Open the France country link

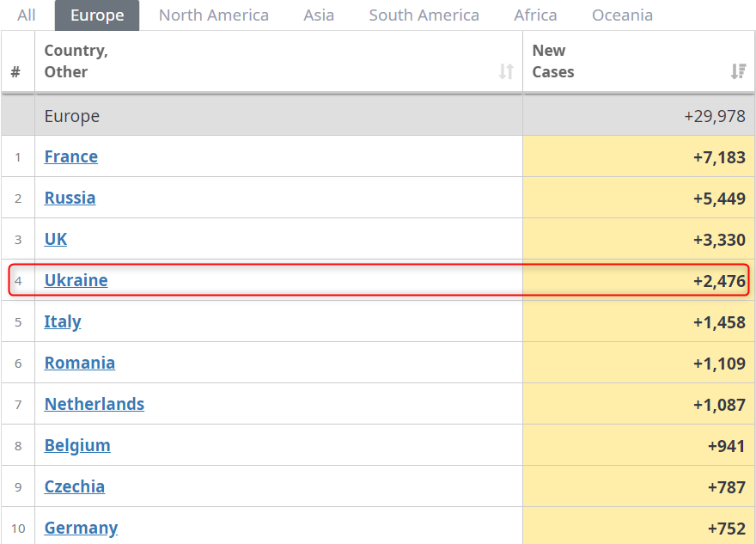71,156
